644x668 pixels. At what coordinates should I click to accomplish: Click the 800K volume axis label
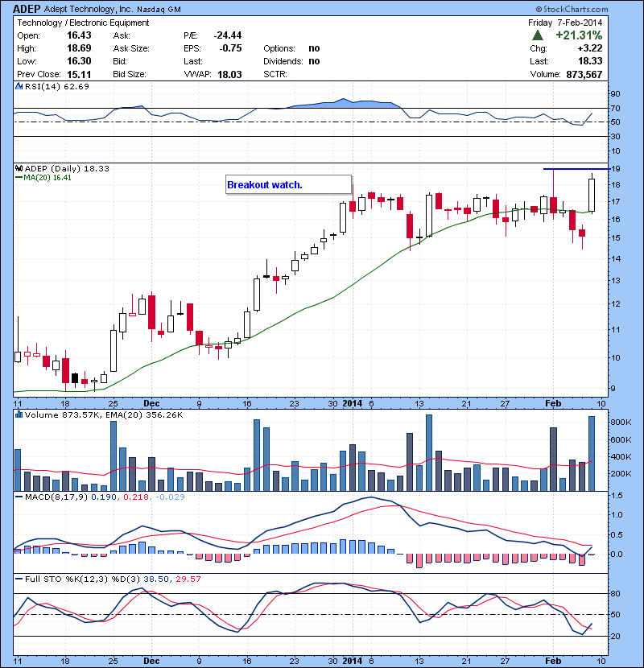click(x=621, y=422)
